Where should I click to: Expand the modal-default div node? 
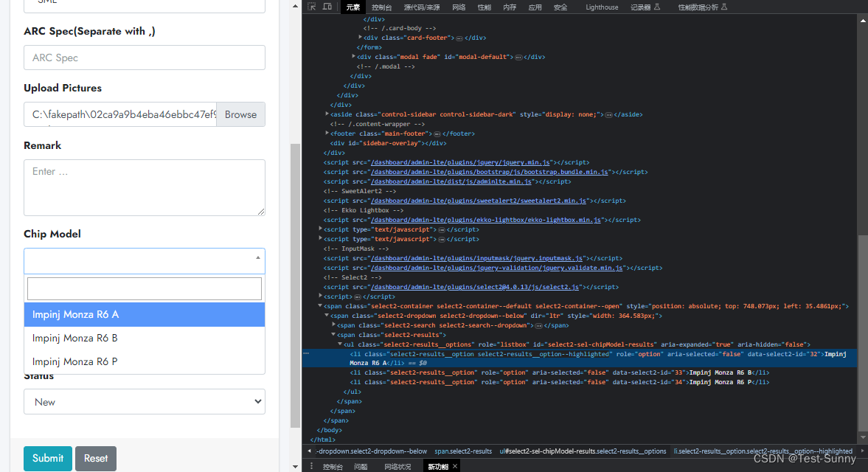354,57
